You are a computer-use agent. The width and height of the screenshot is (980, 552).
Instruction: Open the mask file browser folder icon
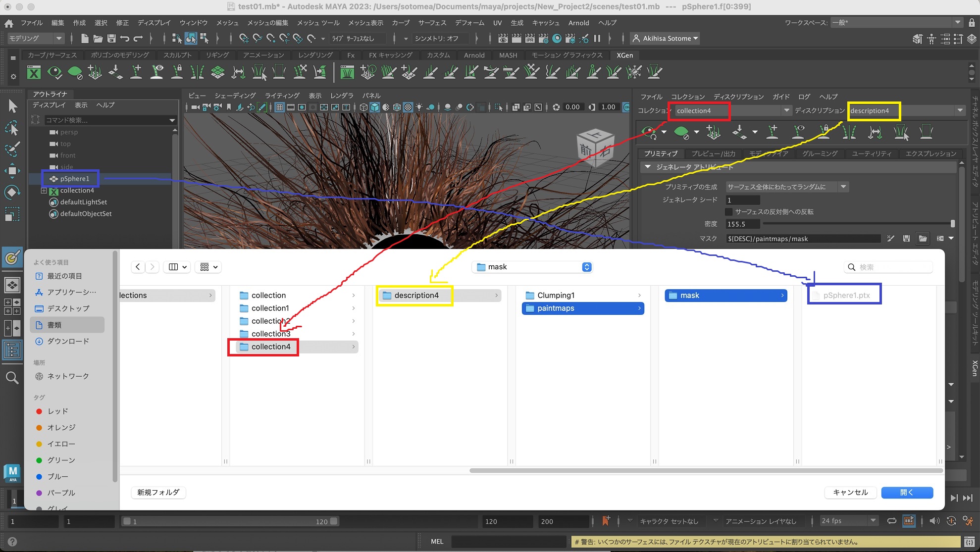923,239
